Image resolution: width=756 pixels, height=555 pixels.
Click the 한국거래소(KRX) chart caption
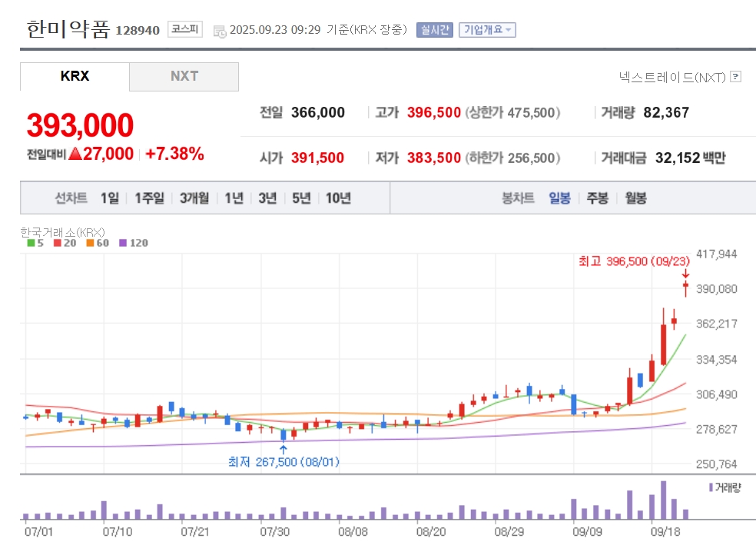coord(62,232)
